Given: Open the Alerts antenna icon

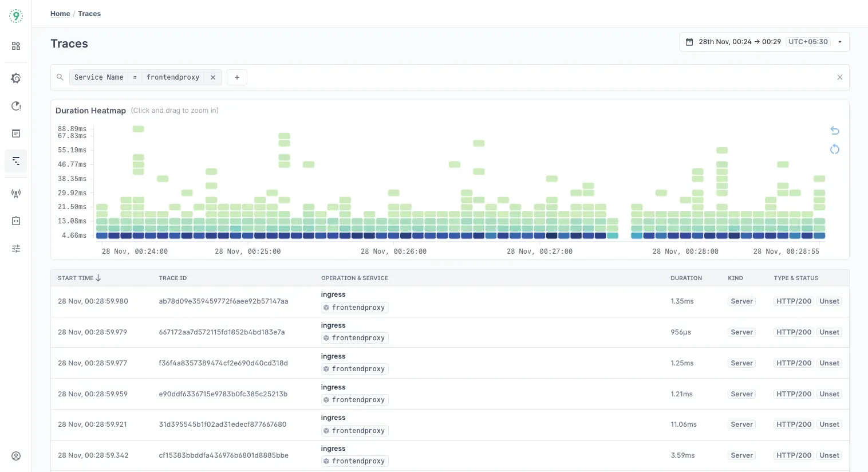Looking at the screenshot, I should click(15, 193).
